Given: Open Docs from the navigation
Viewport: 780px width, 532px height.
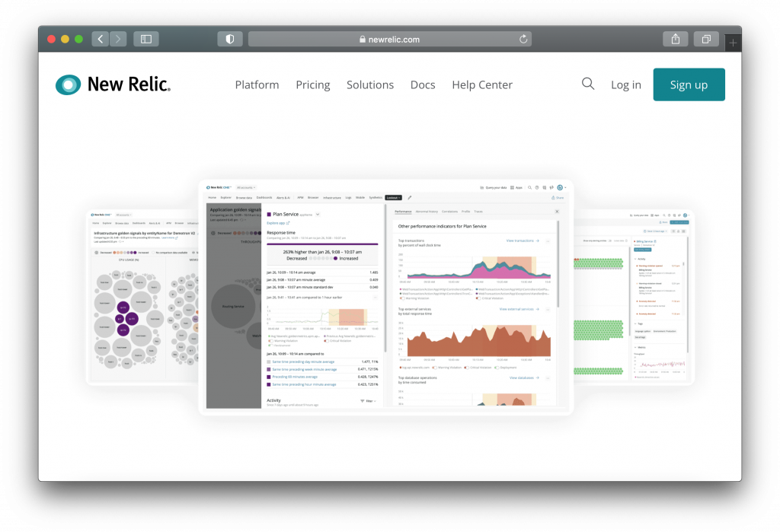Looking at the screenshot, I should [x=423, y=85].
